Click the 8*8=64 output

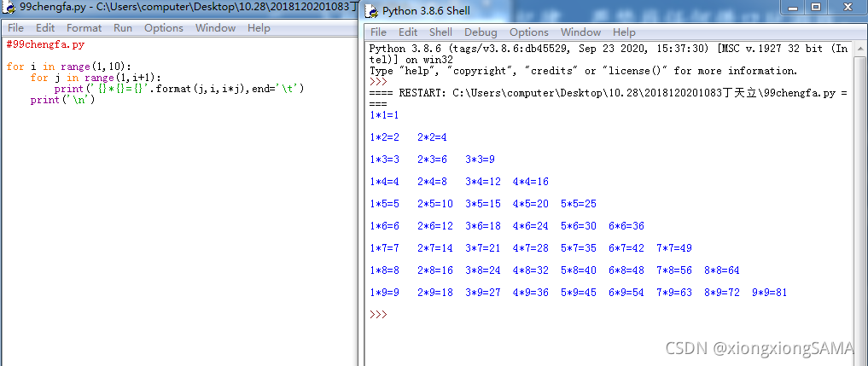click(722, 270)
